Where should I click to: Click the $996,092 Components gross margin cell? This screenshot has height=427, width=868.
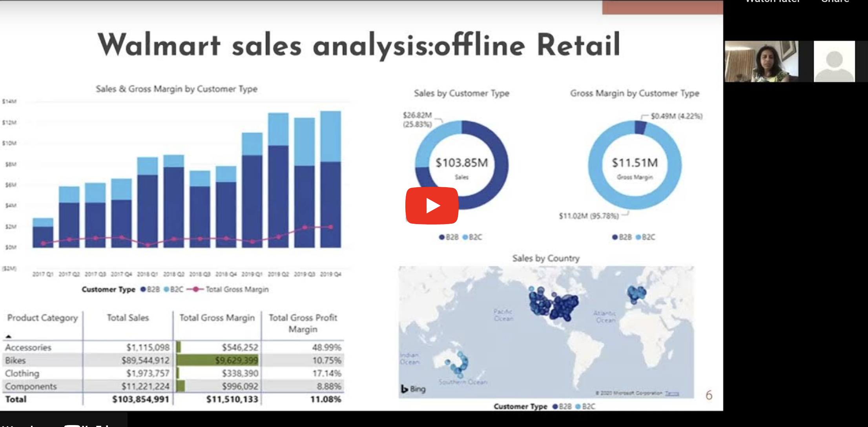(x=240, y=386)
